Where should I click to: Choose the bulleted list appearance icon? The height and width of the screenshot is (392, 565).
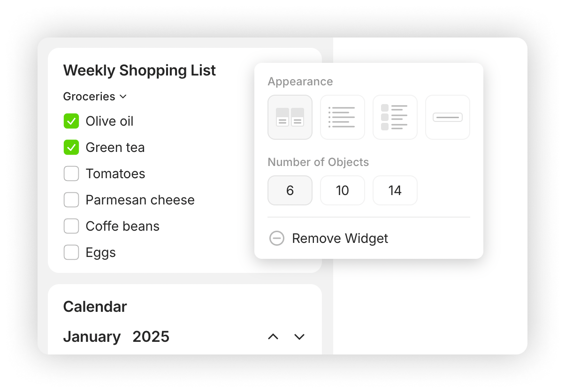tap(343, 117)
